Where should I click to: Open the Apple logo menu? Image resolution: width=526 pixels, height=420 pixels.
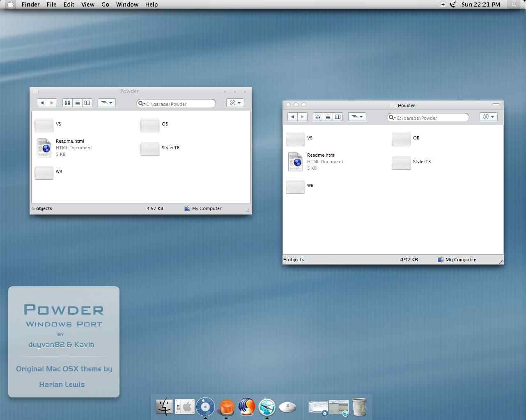[11, 5]
